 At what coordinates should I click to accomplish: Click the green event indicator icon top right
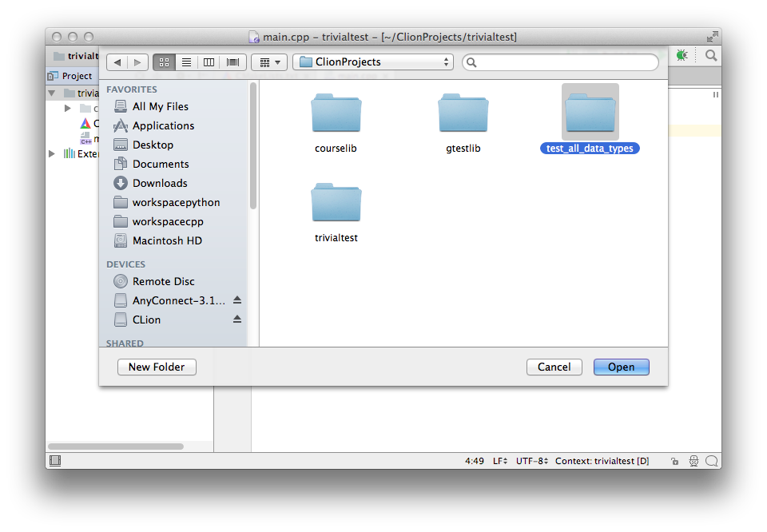(682, 55)
